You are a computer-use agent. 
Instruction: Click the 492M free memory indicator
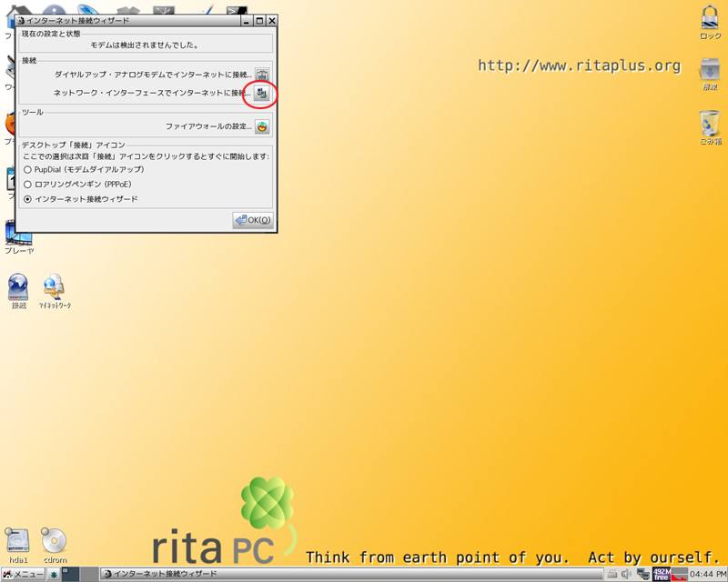click(662, 574)
